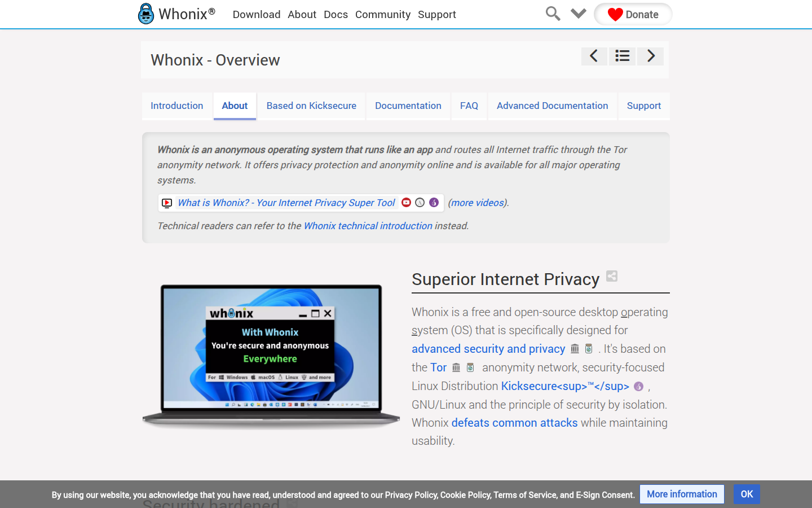This screenshot has height=508, width=812.
Task: Open Whonix technical introduction link
Action: 368,226
